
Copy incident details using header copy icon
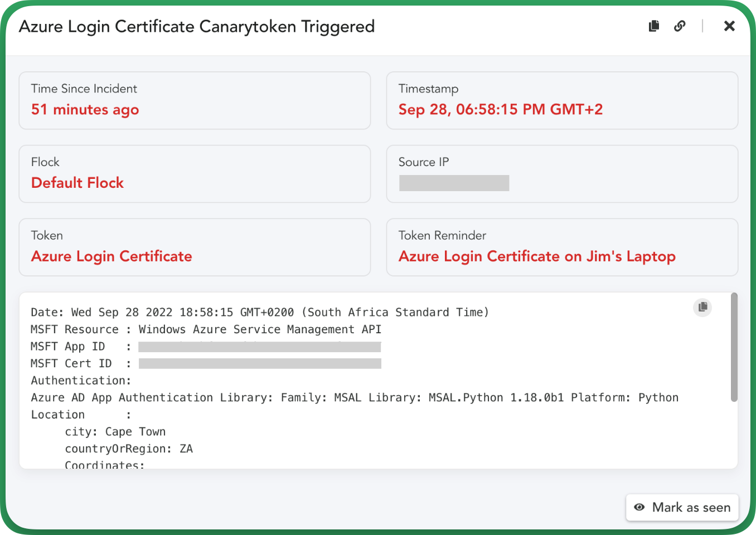(x=654, y=26)
